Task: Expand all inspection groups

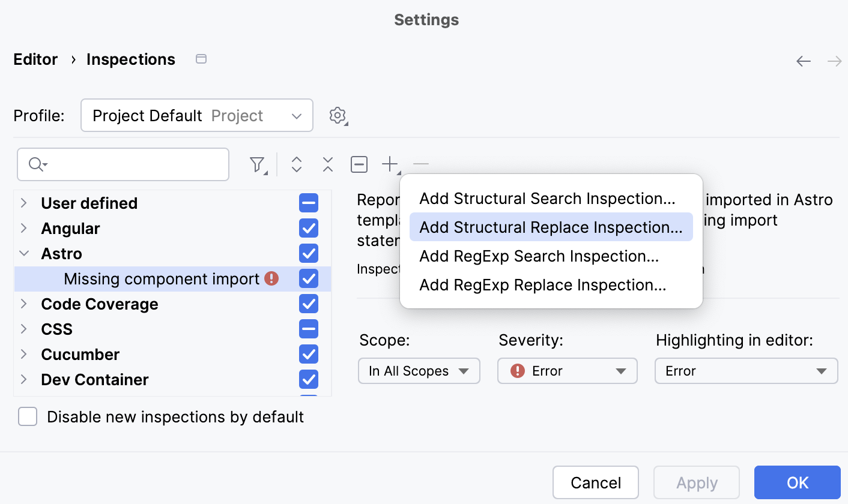Action: point(297,164)
